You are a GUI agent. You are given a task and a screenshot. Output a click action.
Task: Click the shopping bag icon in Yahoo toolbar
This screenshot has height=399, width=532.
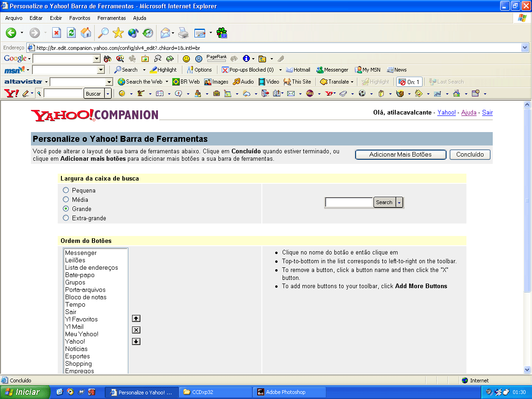click(400, 93)
